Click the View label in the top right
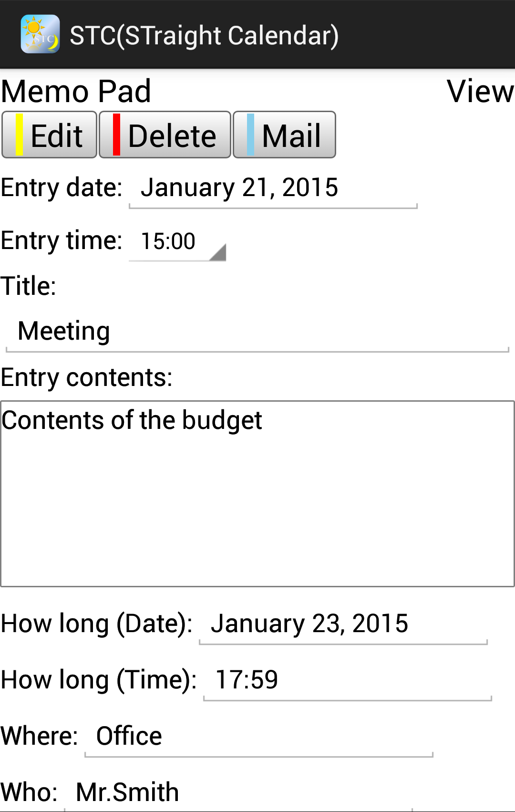 pyautogui.click(x=481, y=91)
